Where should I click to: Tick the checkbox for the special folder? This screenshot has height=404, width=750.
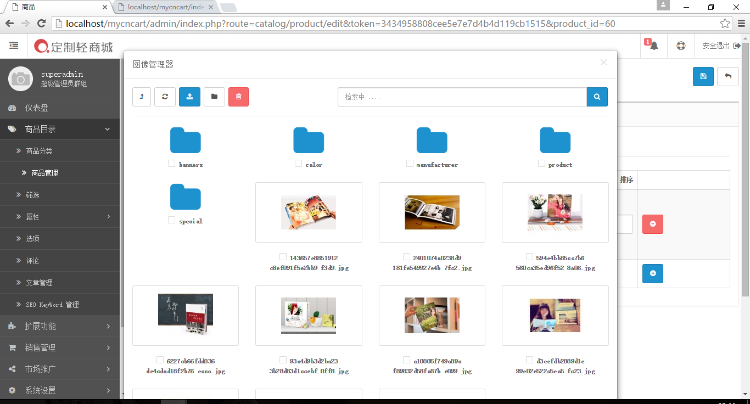(171, 220)
